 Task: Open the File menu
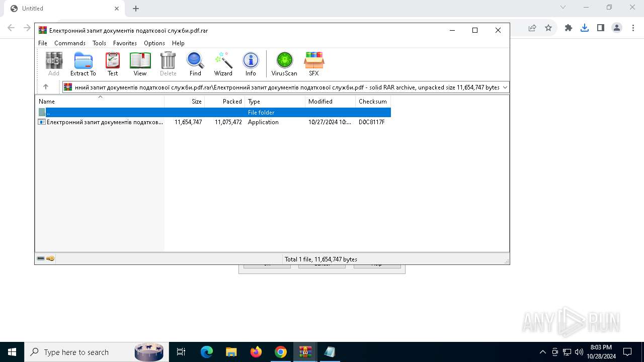[43, 43]
